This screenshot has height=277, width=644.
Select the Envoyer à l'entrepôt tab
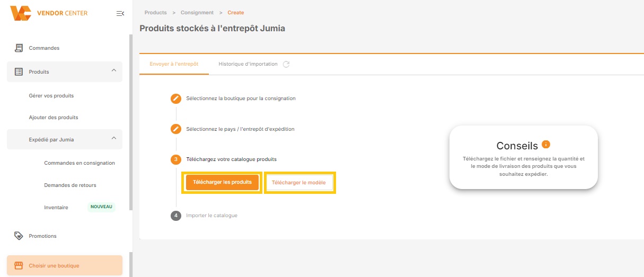click(174, 64)
